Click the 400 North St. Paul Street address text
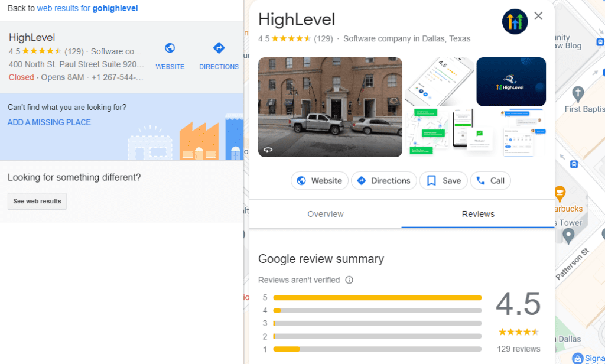 click(x=76, y=64)
